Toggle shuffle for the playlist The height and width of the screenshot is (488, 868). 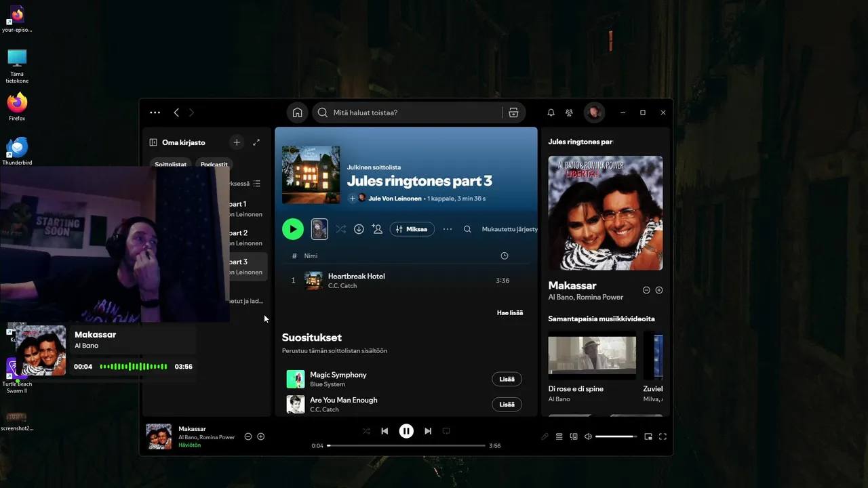[340, 229]
